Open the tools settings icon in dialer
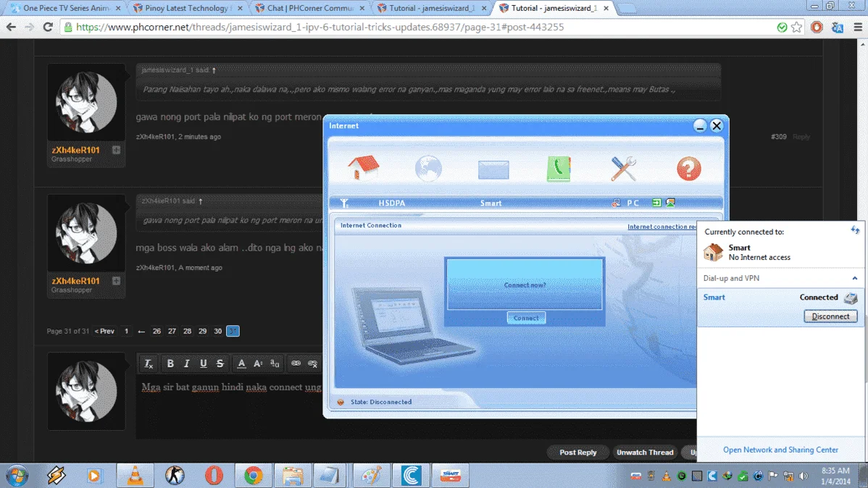This screenshot has height=488, width=868. 623,169
